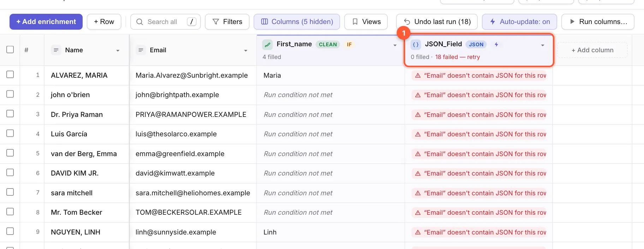This screenshot has height=249, width=644.
Task: Click the magnifier icon in search box
Action: tap(139, 22)
